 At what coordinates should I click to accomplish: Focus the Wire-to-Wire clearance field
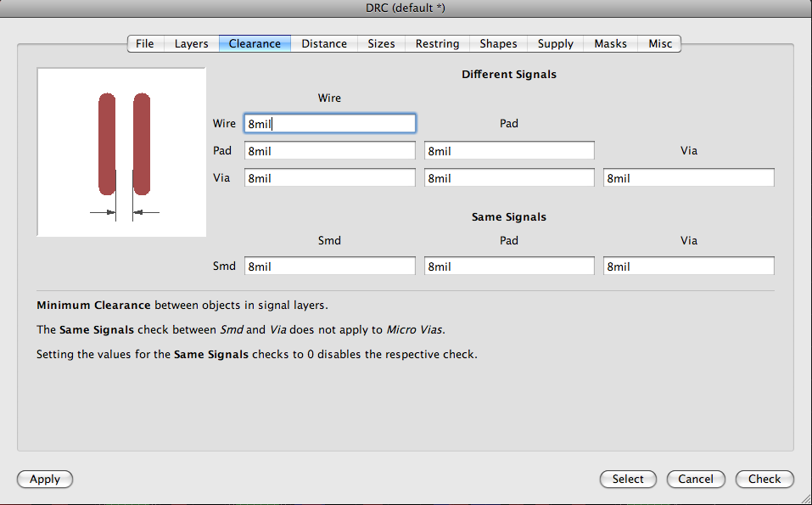coord(330,124)
